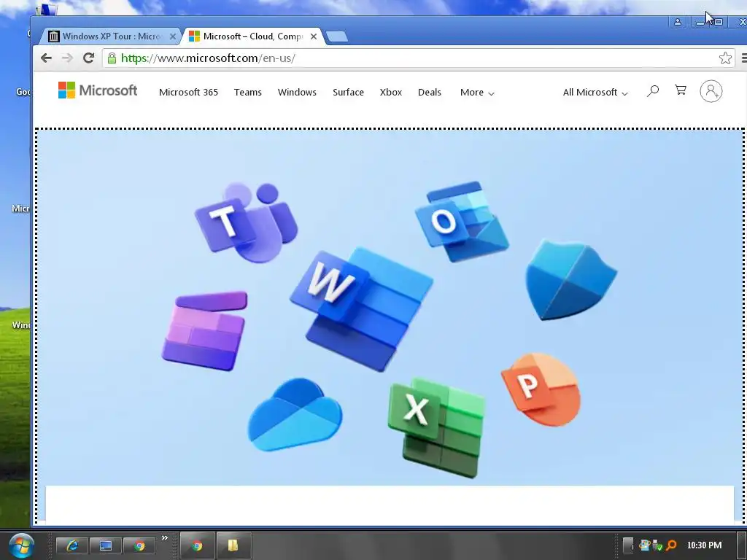Click the Chrome profile person button
The image size is (747, 560).
pos(677,22)
